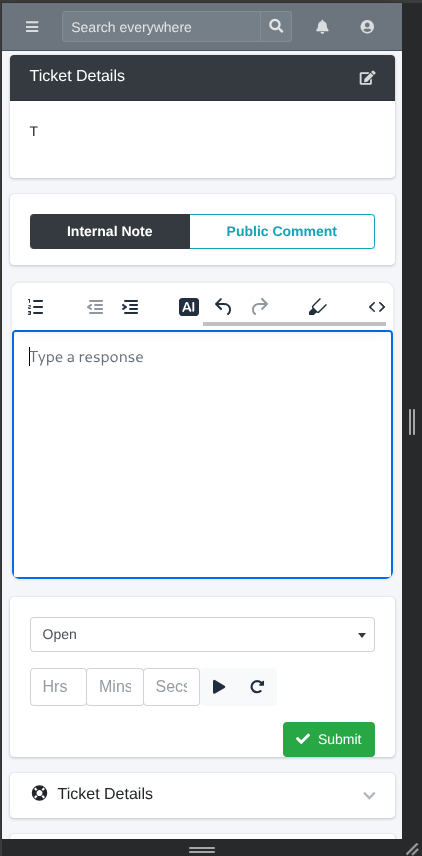Reset the time tracker
This screenshot has width=422, height=856.
tap(257, 687)
